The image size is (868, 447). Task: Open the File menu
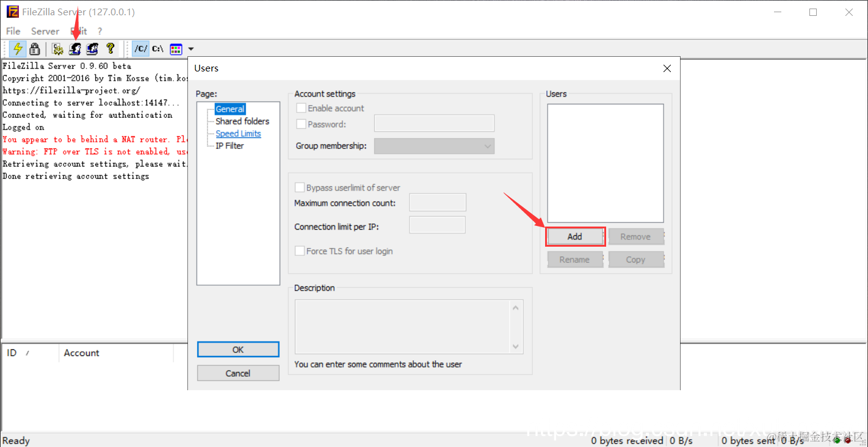(13, 31)
